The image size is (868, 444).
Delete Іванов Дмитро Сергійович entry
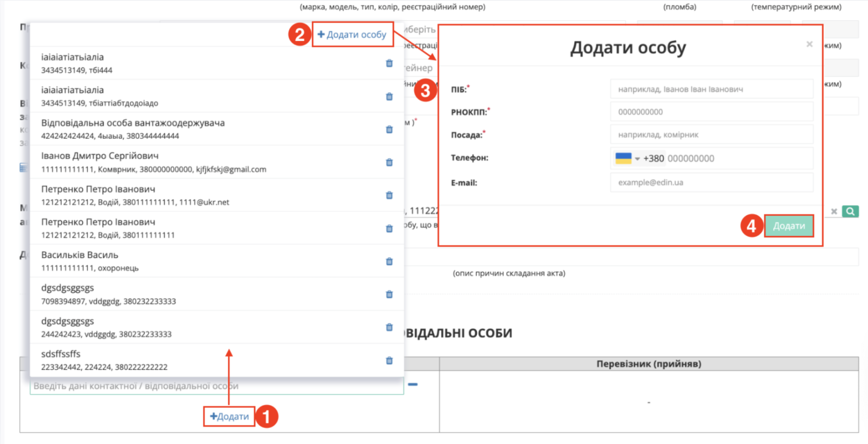pyautogui.click(x=389, y=163)
